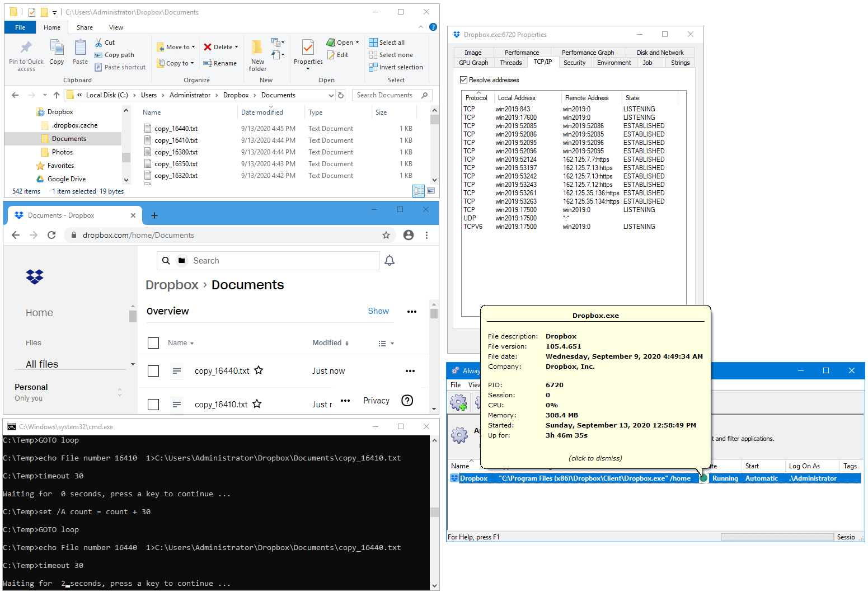Click Rename in Organize group
The height and width of the screenshot is (592, 868).
coord(220,63)
